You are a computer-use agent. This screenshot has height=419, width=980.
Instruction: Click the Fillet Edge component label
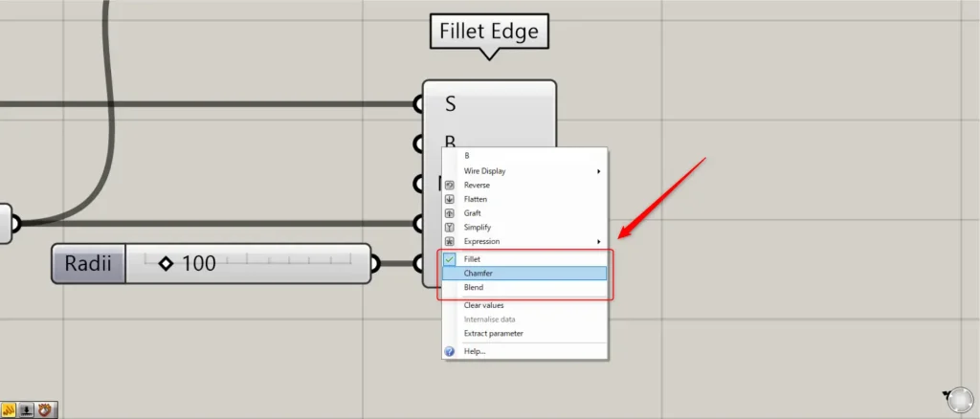click(489, 32)
